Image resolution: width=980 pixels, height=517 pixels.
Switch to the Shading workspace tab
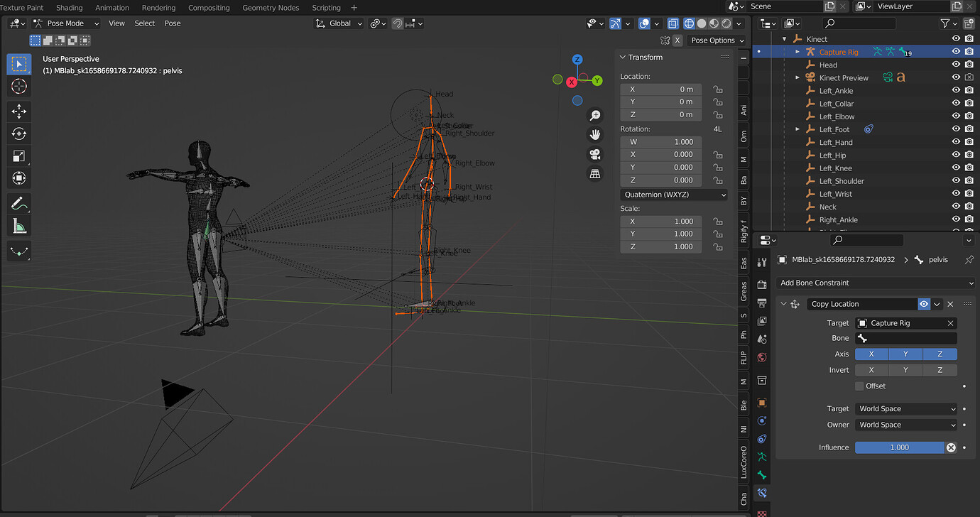coord(69,8)
